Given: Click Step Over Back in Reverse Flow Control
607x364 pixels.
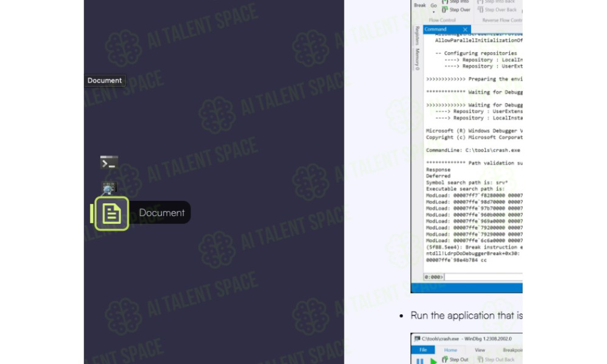Looking at the screenshot, I should coord(497,10).
